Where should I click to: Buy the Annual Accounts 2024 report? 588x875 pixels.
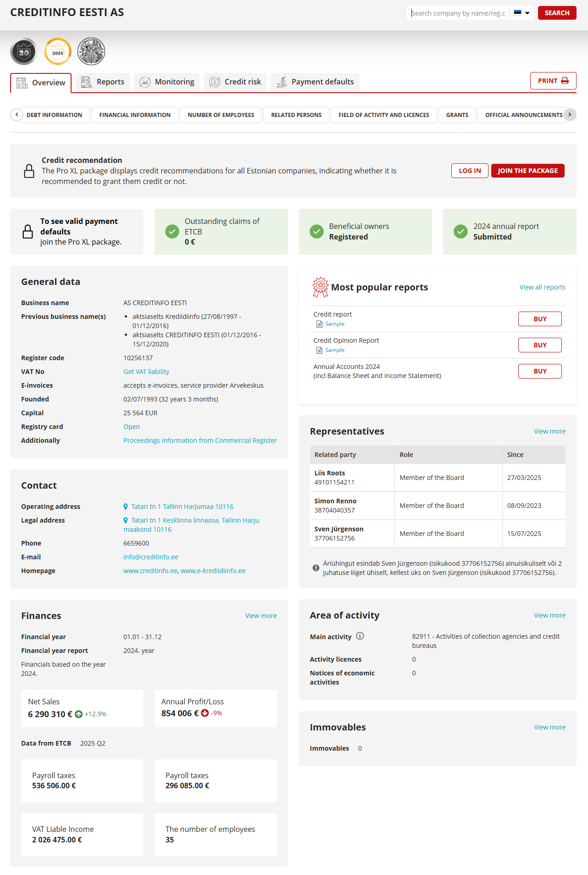click(540, 371)
